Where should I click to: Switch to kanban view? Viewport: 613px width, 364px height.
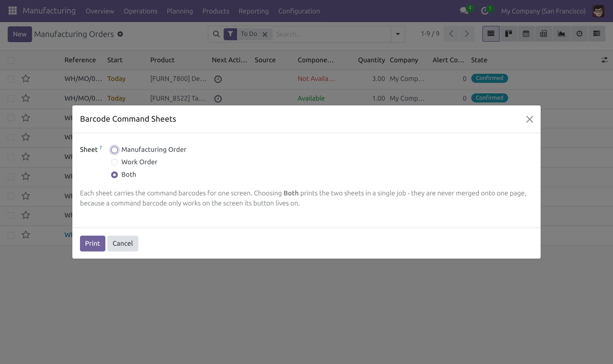[509, 34]
